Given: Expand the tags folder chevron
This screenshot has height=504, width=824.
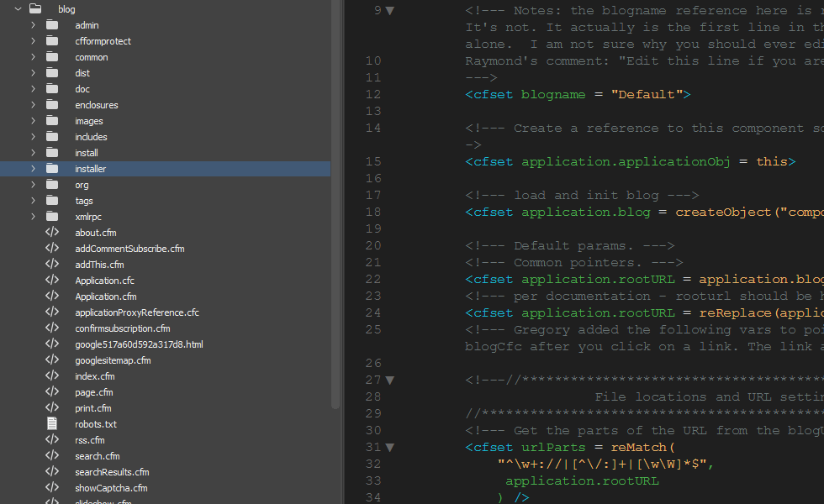Looking at the screenshot, I should pos(33,201).
